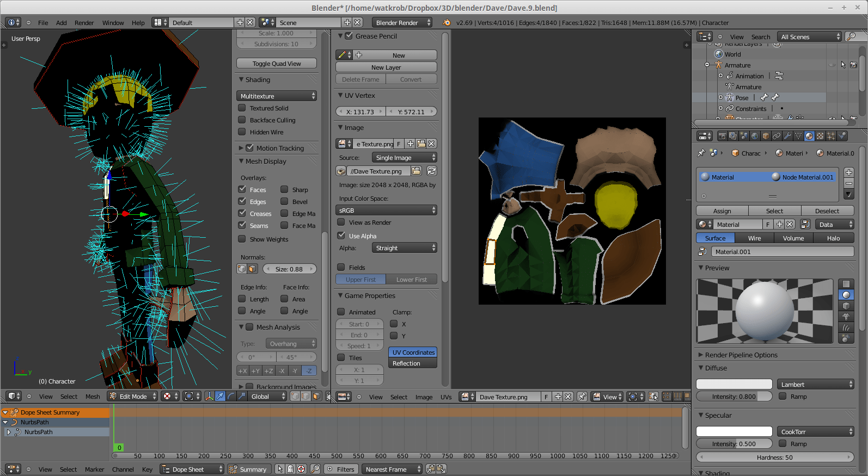Click the Diffuse color swatch
868x476 pixels.
click(734, 385)
